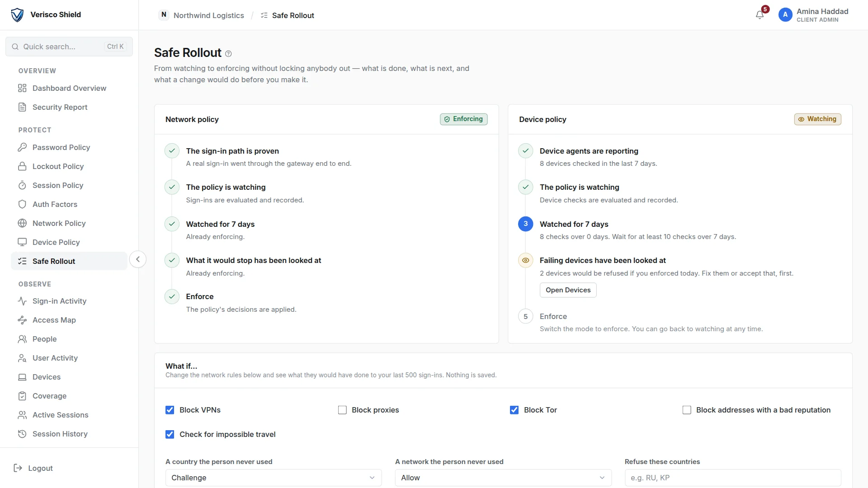Click the eye icon beside Failing devices step
Image resolution: width=868 pixels, height=488 pixels.
[x=525, y=260]
